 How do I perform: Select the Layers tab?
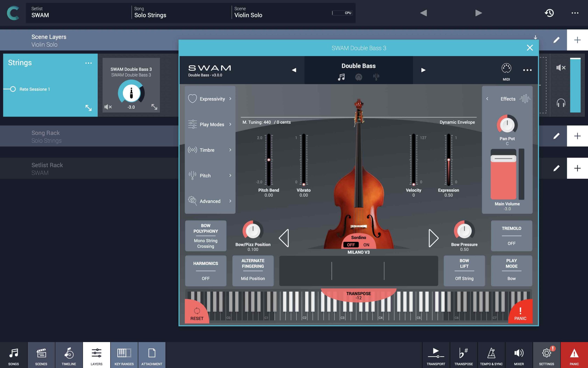coord(96,355)
